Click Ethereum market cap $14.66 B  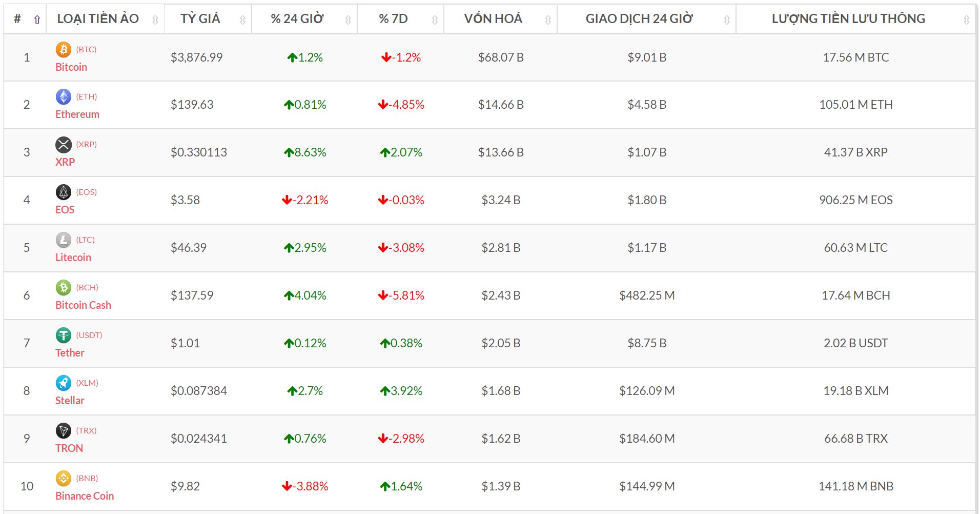coord(501,105)
